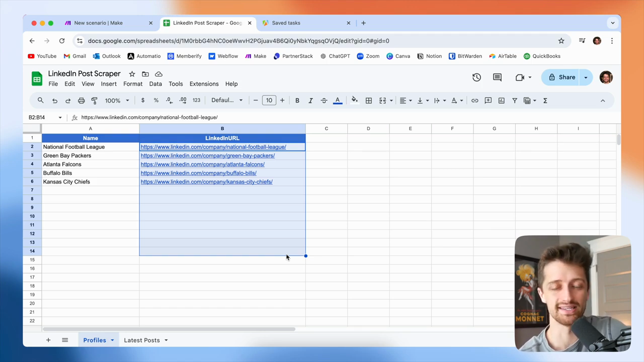Reload the page in browser
This screenshot has height=362, width=644.
click(62, 41)
